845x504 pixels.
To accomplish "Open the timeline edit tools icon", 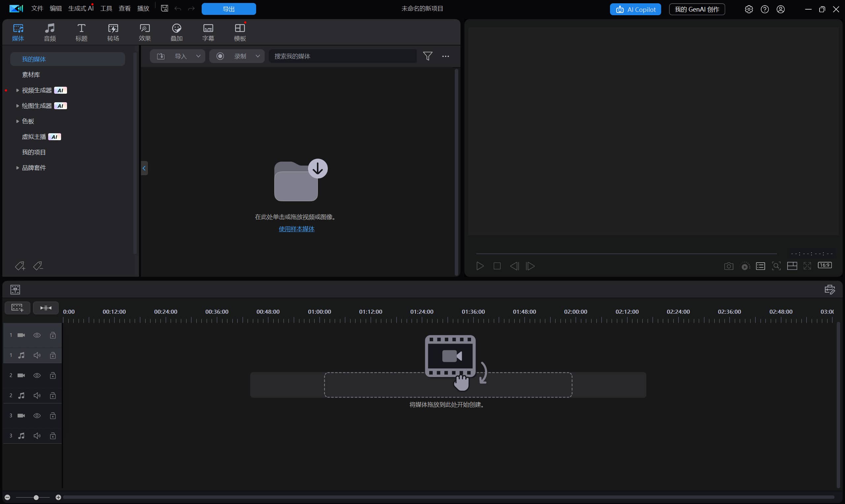I will tap(829, 289).
